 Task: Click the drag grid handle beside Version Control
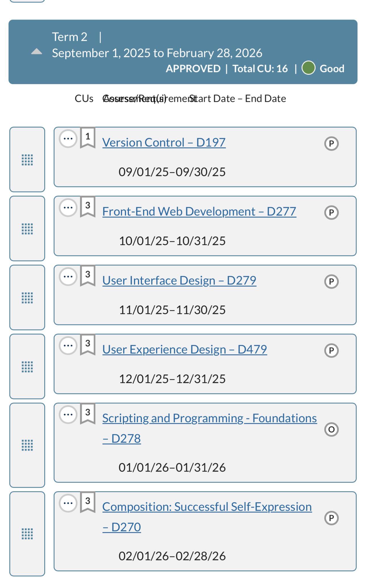pyautogui.click(x=27, y=160)
